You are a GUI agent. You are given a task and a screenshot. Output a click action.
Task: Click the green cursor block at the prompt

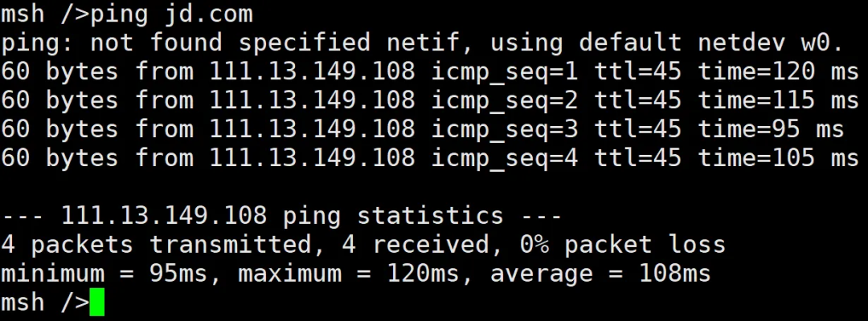[96, 303]
